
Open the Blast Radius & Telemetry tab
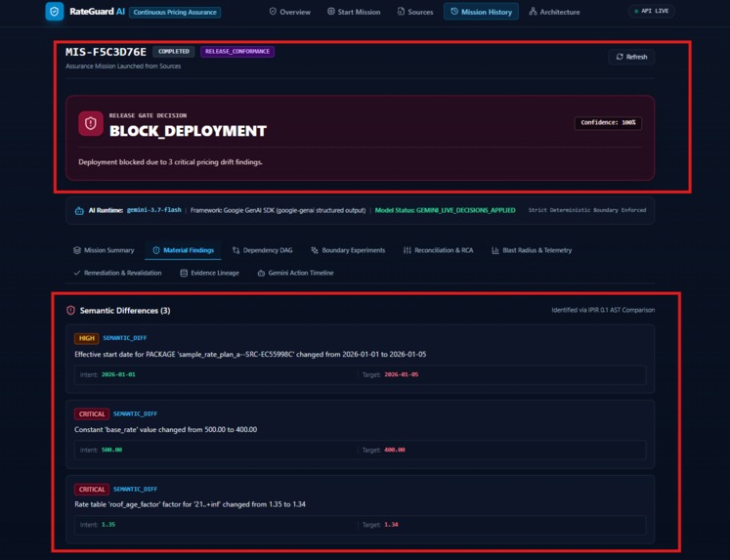(532, 250)
